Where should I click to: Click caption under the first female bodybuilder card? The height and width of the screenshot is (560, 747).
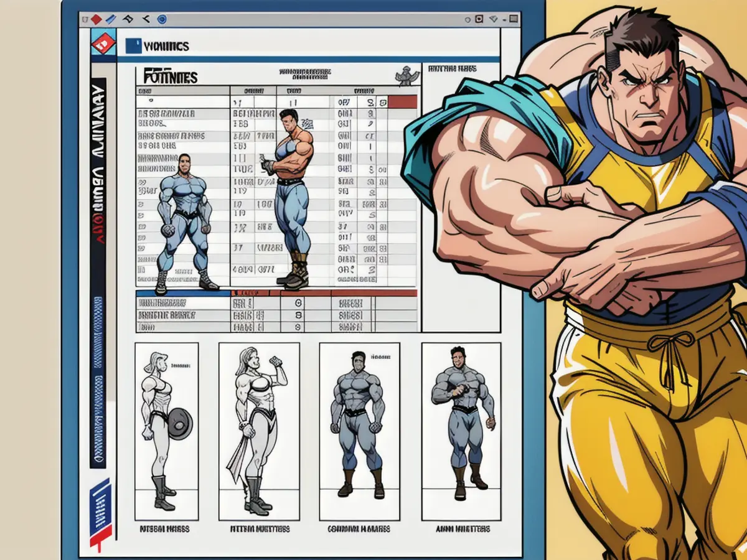[166, 529]
